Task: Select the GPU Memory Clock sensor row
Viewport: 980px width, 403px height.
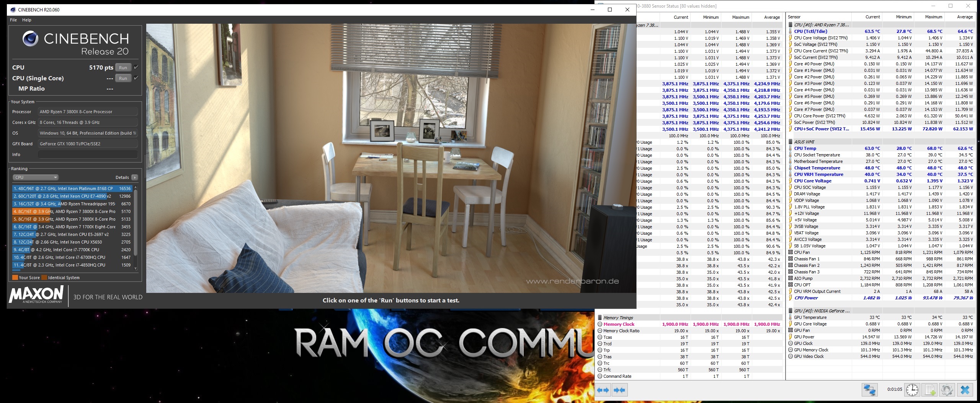Action: click(x=881, y=350)
